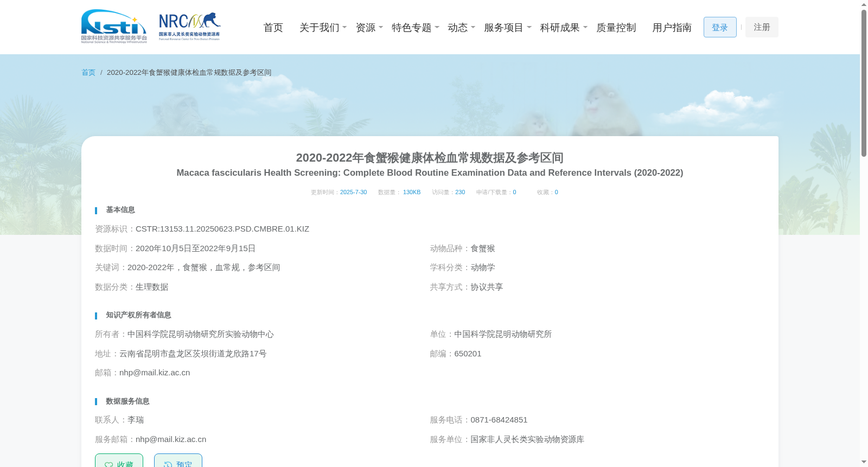The image size is (868, 467).
Task: Click the 注册 register button
Action: [x=762, y=27]
